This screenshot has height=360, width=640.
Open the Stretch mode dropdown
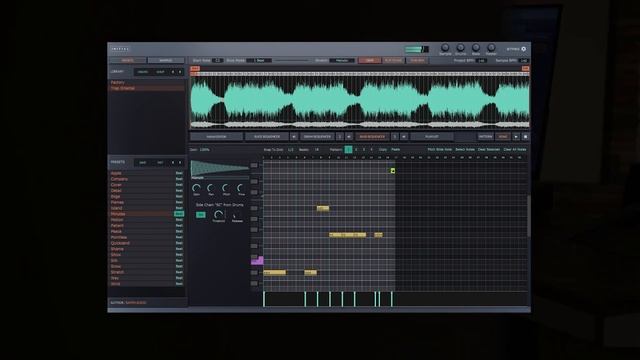342,60
